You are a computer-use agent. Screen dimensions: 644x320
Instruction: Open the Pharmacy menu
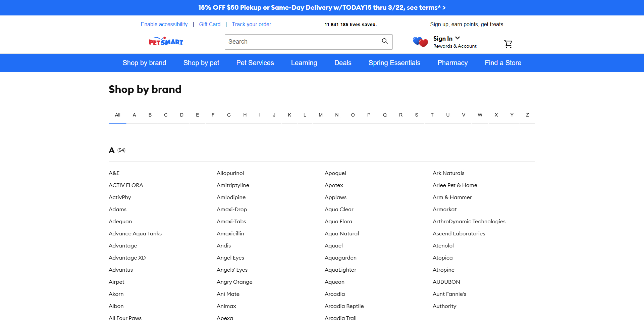coord(452,63)
